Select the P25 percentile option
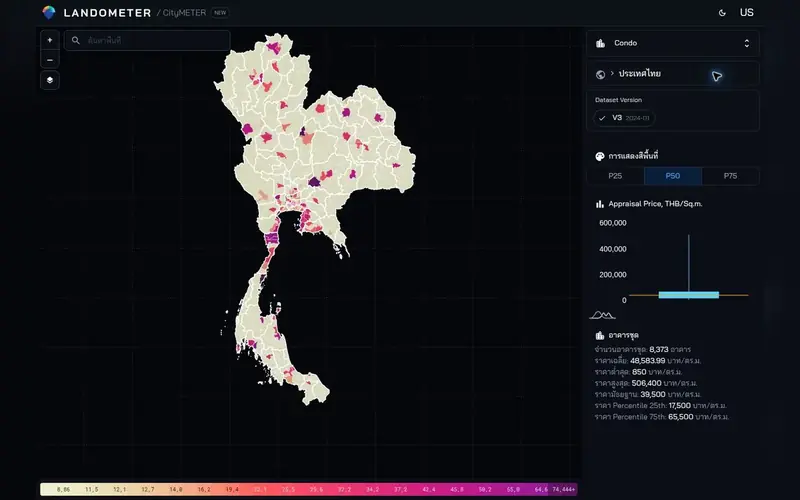 click(x=615, y=176)
